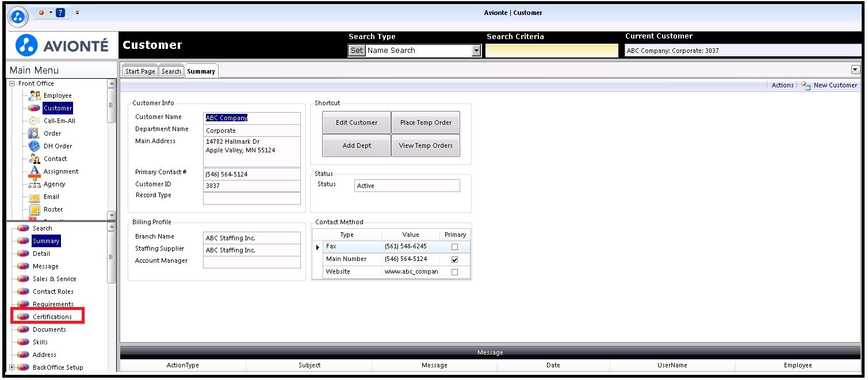Click the ActionType column header
The image size is (868, 380).
pyautogui.click(x=183, y=365)
